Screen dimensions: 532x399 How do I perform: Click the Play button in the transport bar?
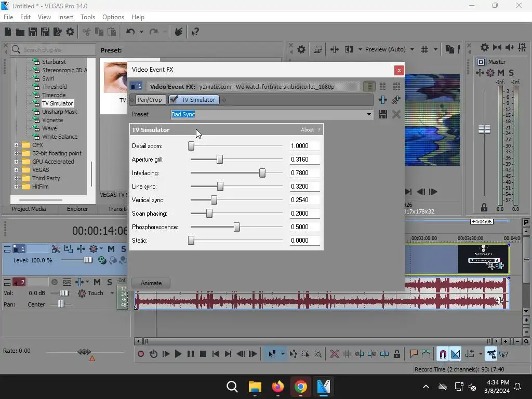coord(178,354)
